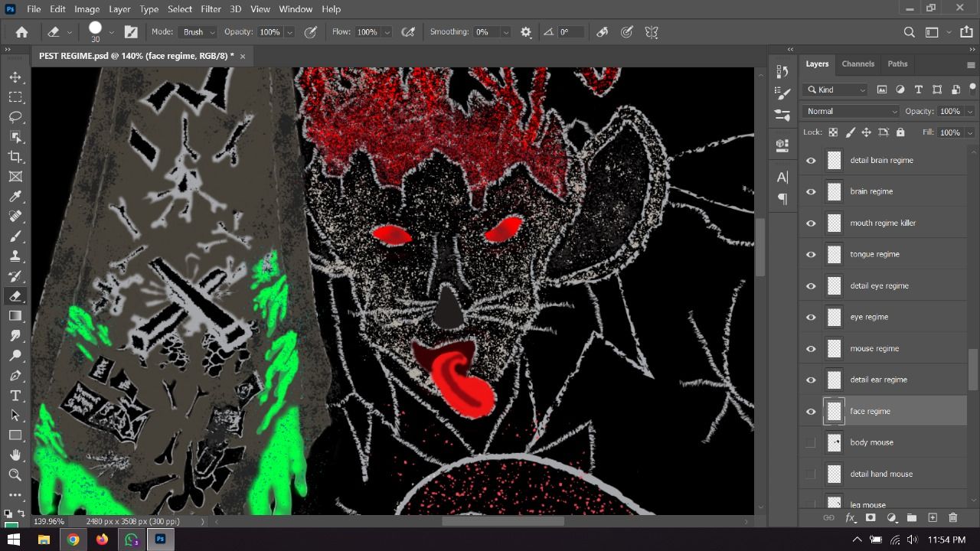
Task: Click the taskbar clock 11:54 PM
Action: (x=946, y=540)
